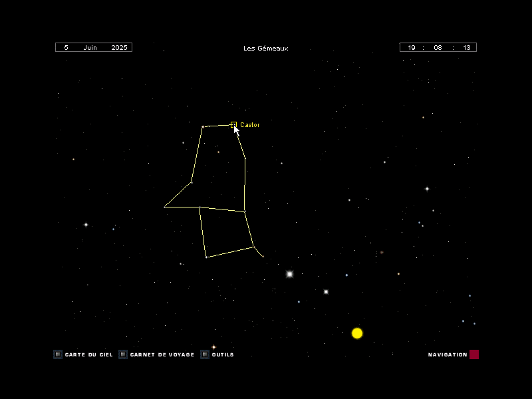Click the yellow Sun disc
Viewport: 532px width, 399px height.
click(x=357, y=333)
